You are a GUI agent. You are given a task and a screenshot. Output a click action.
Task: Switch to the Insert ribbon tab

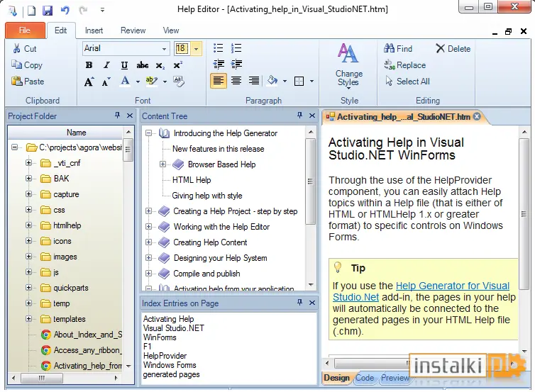click(94, 30)
